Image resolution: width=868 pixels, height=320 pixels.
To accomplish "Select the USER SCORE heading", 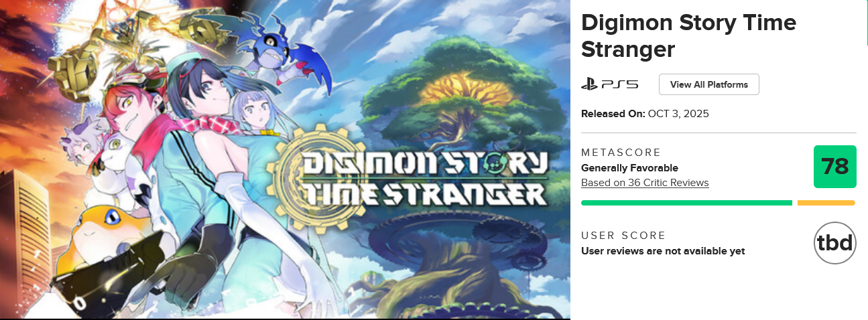I will 623,236.
